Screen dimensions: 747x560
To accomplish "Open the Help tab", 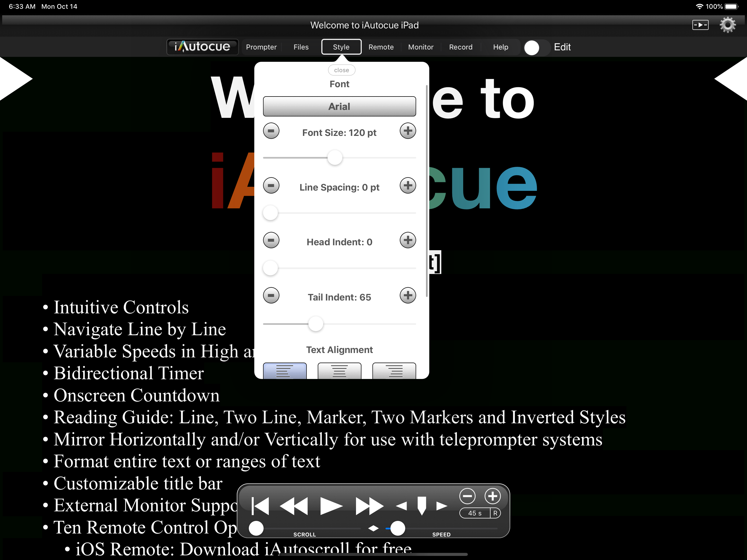I will (x=500, y=47).
